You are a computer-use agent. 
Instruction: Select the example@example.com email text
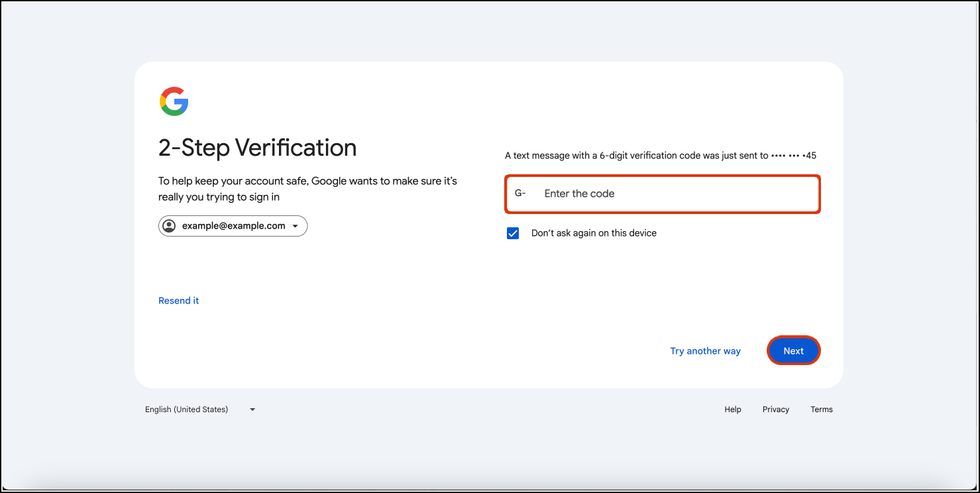233,226
